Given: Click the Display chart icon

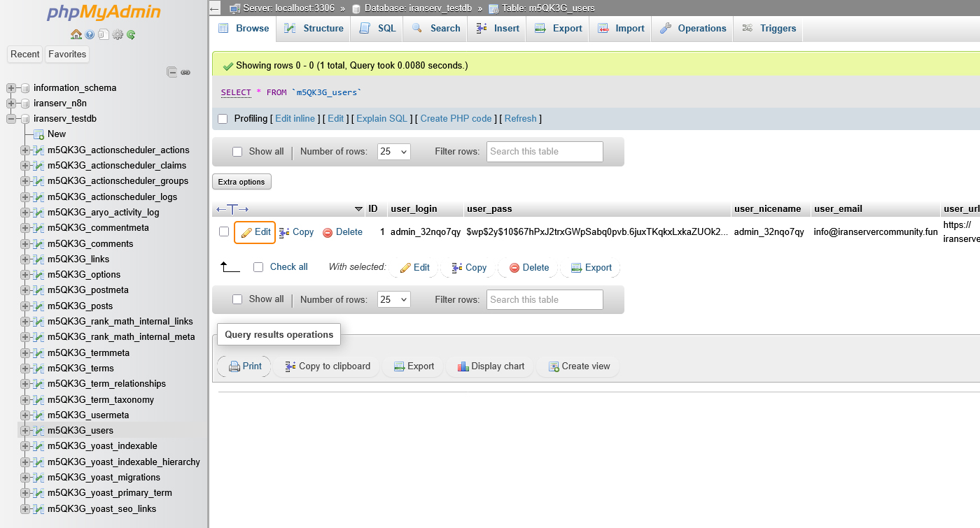Looking at the screenshot, I should coord(463,366).
